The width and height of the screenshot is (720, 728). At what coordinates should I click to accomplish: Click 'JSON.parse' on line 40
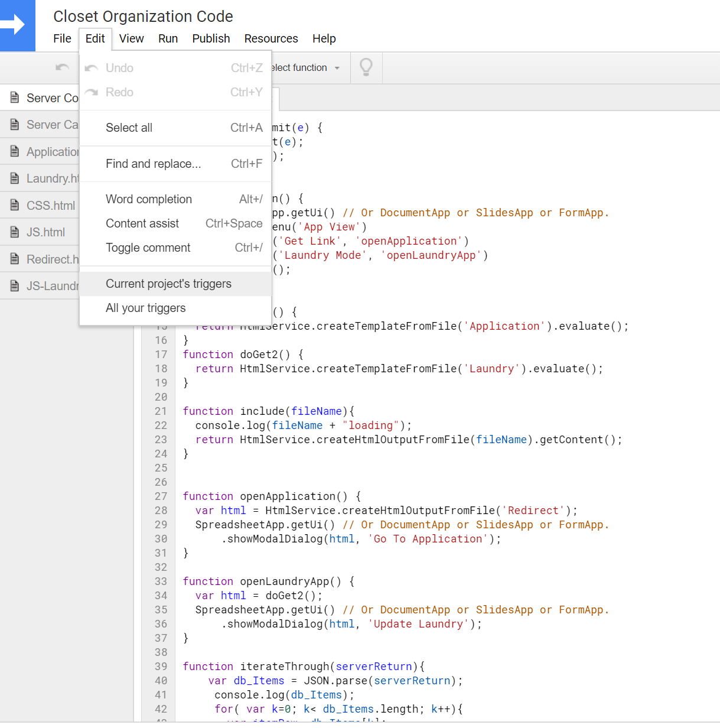(335, 681)
